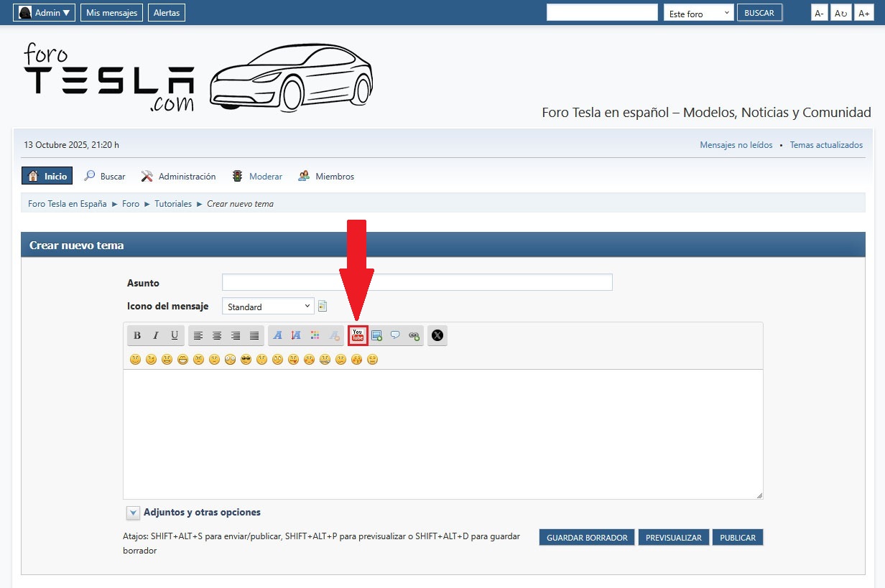Click the font family icon
Screen dimensions: 885x588
277,335
